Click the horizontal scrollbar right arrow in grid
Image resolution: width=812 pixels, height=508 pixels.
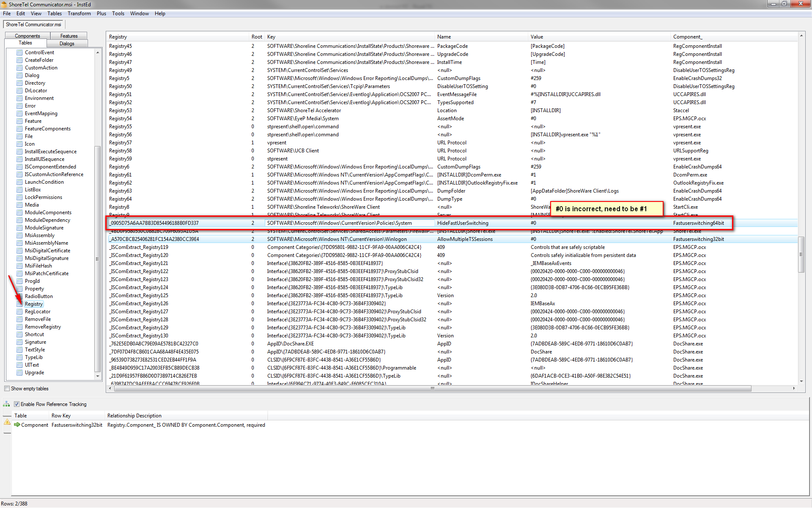pos(794,388)
